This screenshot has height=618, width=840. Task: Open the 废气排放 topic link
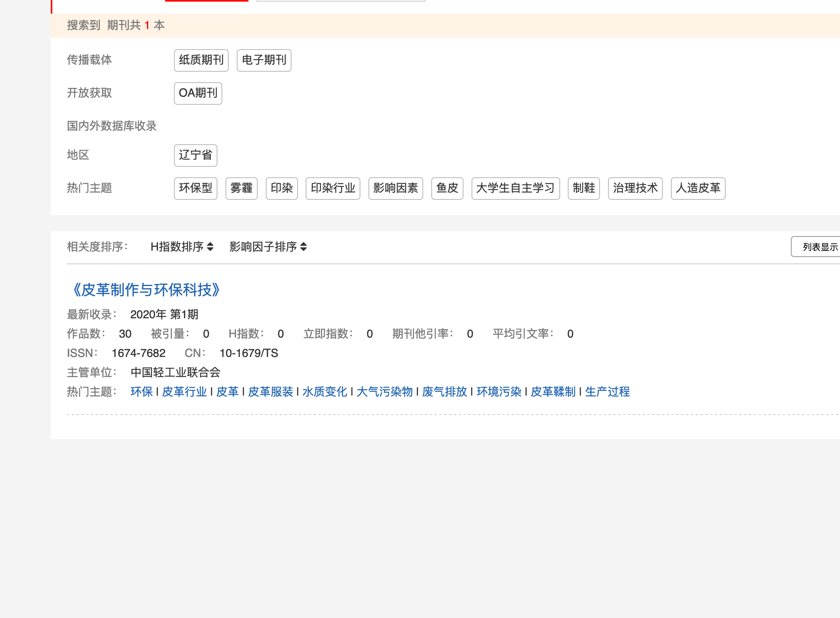(445, 392)
